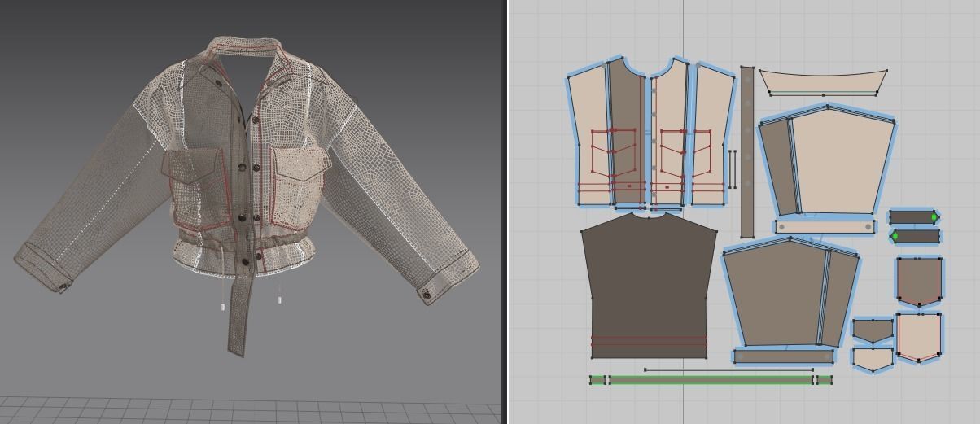Screen dimensions: 980x424
Task: Click the long green drawstring channel strip
Action: click(x=711, y=379)
